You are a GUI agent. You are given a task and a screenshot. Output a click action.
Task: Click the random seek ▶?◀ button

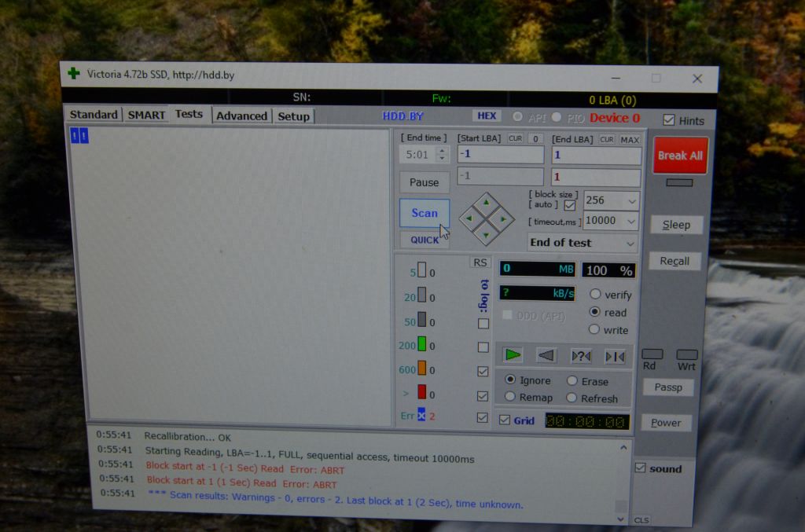click(x=581, y=356)
